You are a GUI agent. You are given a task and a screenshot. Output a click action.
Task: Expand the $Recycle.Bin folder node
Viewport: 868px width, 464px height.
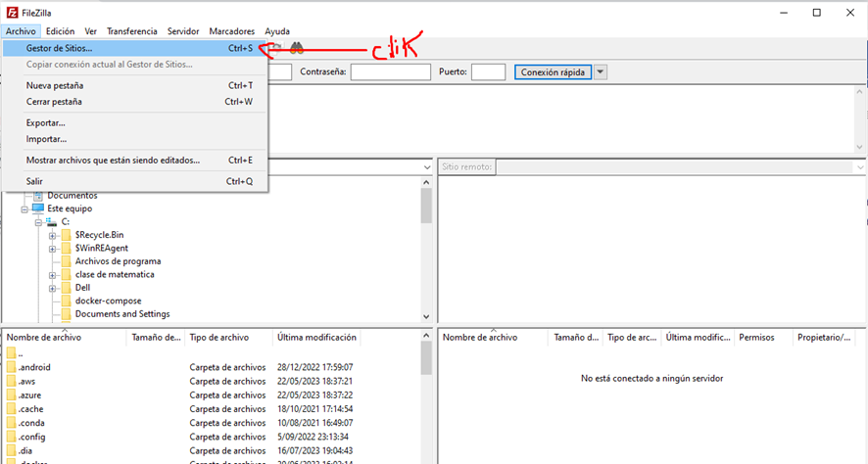pyautogui.click(x=52, y=236)
